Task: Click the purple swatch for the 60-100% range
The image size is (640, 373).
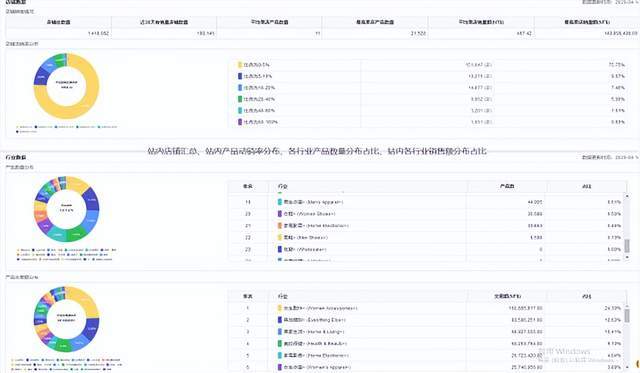Action: click(240, 122)
